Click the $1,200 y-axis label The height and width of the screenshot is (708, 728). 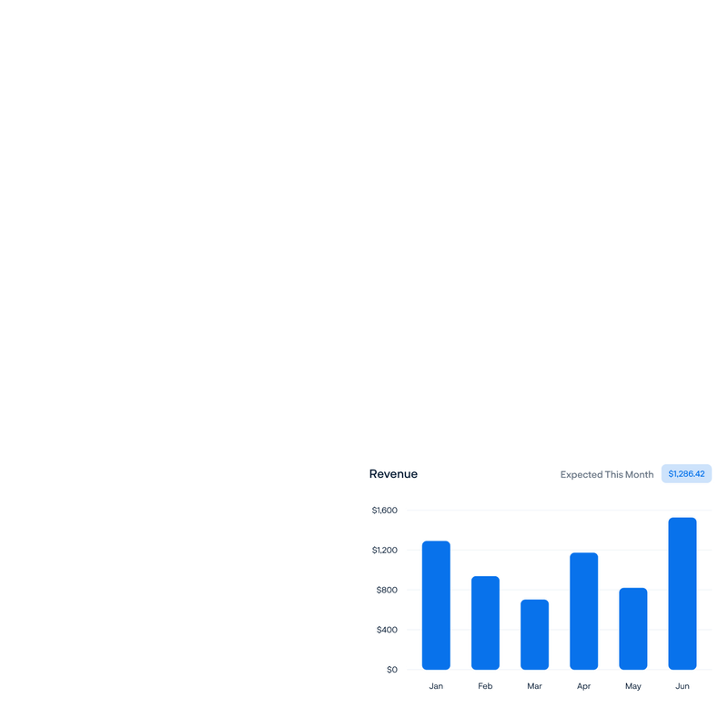384,551
